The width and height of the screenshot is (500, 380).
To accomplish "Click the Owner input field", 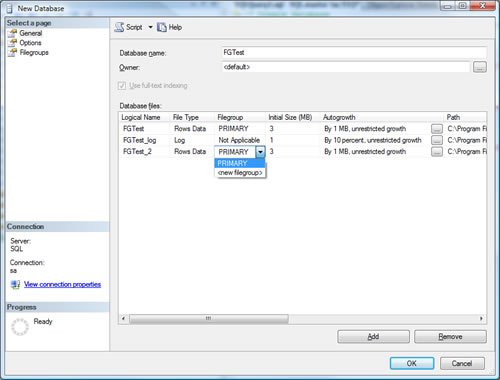I will tap(346, 67).
